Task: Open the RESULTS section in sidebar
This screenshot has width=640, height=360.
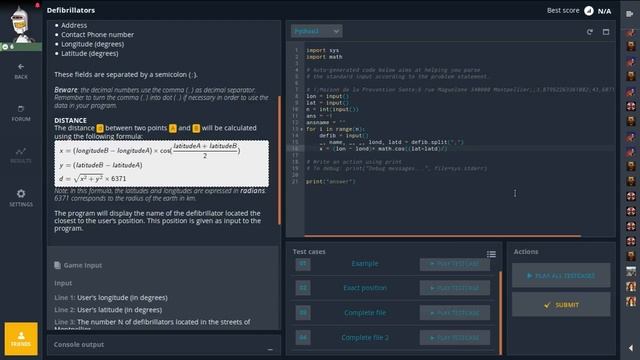Action: [x=21, y=156]
